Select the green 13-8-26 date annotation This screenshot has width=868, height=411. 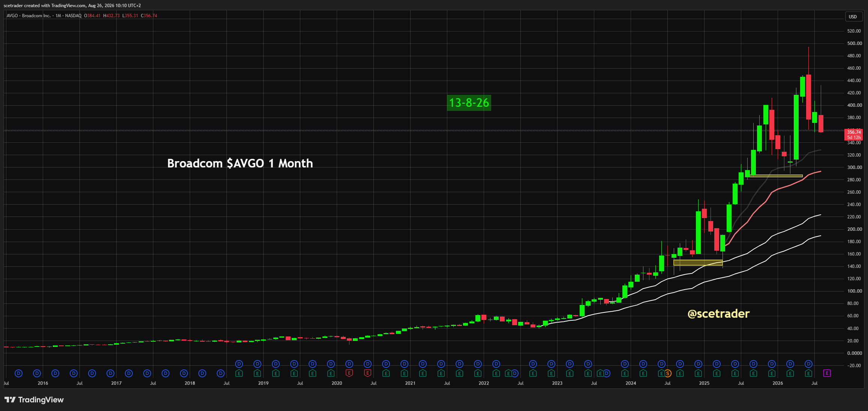click(x=469, y=103)
